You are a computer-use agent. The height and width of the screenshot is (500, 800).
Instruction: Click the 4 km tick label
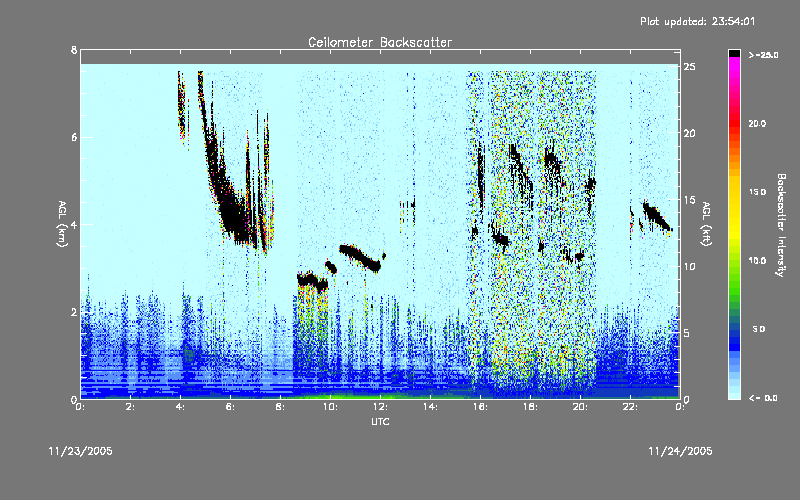[x=74, y=224]
